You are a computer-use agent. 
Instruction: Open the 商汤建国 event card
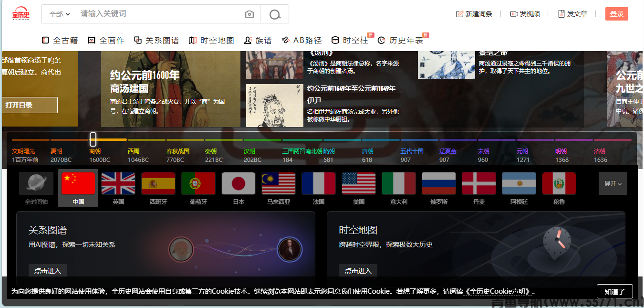[170, 89]
